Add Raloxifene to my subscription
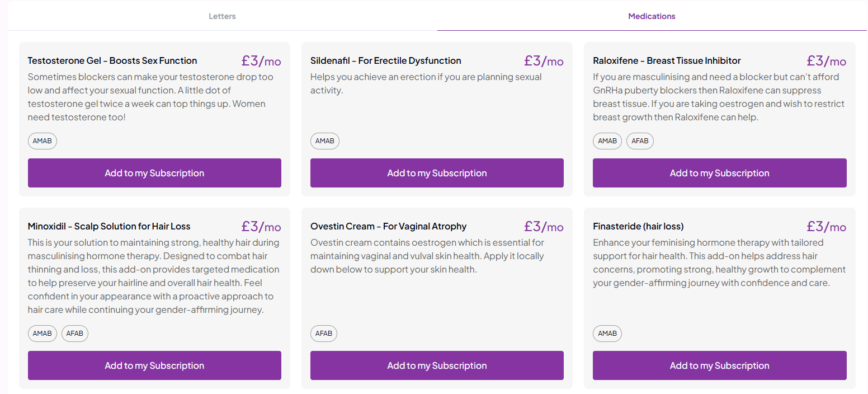 coord(719,173)
